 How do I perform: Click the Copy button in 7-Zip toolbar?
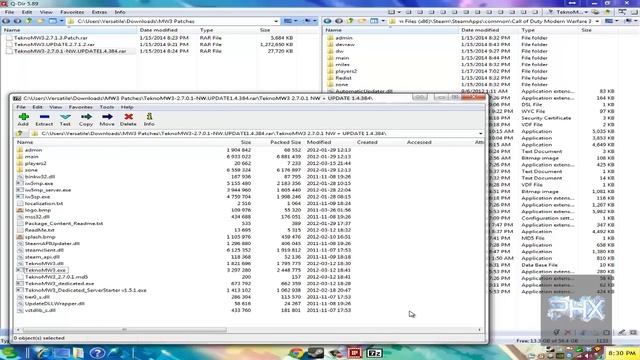point(86,119)
